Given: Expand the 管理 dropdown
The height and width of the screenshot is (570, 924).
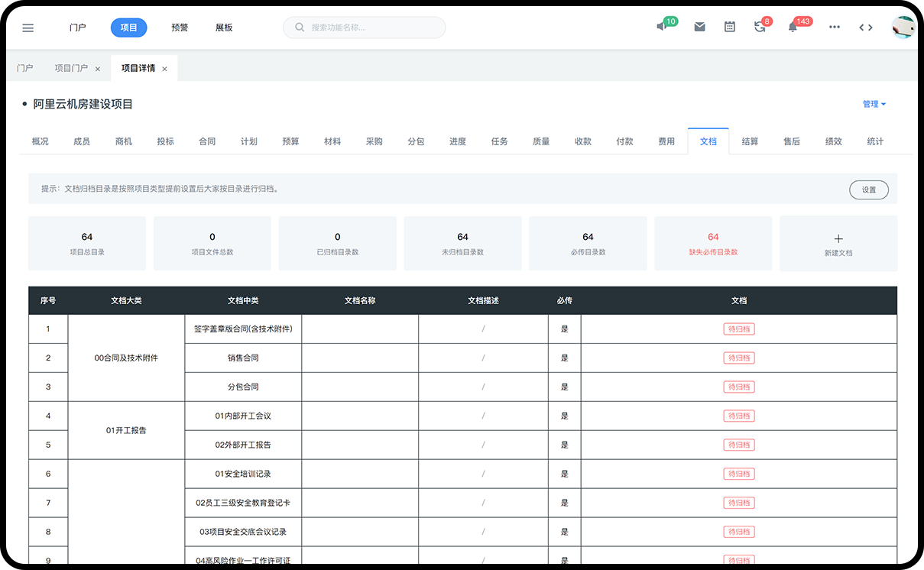Looking at the screenshot, I should point(874,104).
